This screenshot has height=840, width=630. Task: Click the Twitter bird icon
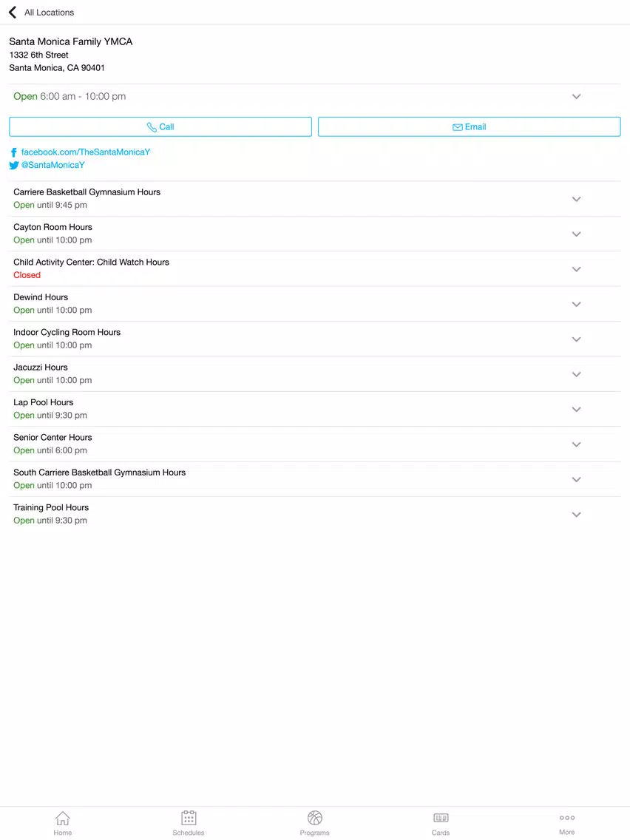[x=14, y=166]
